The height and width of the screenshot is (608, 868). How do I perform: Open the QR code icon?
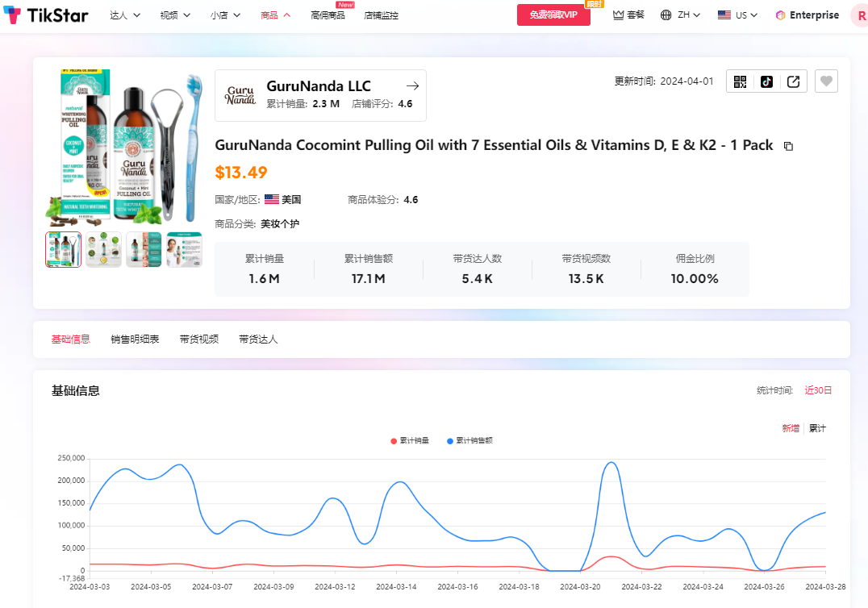click(x=740, y=82)
